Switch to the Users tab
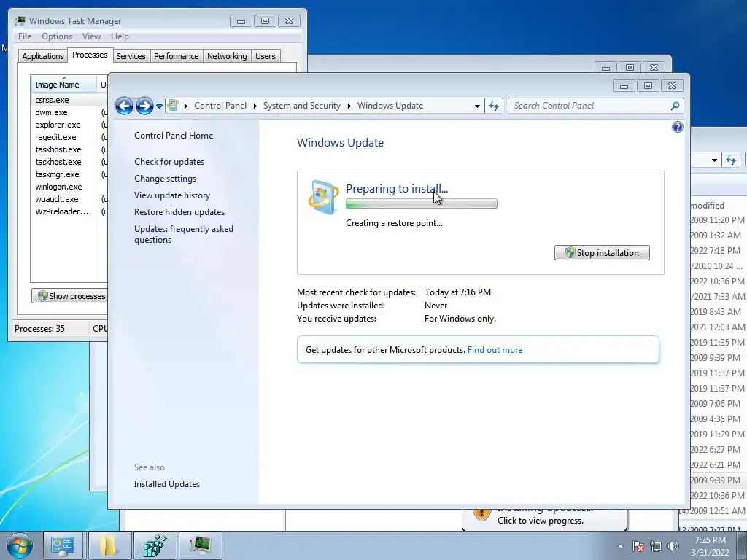 pyautogui.click(x=265, y=56)
